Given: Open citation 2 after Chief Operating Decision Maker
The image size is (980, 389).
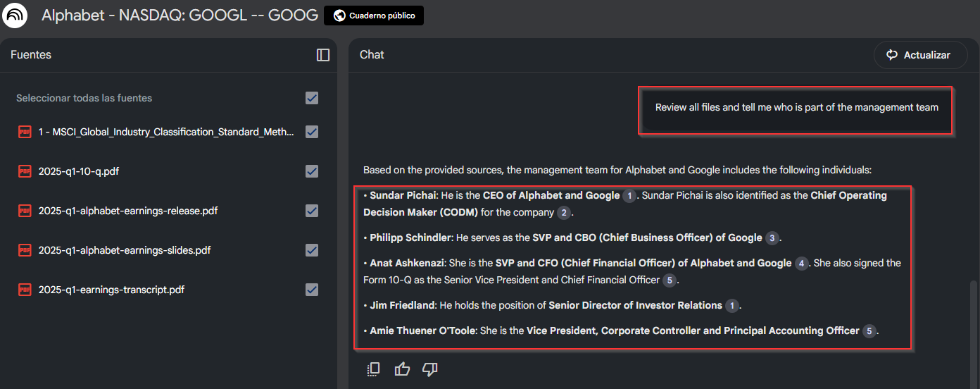Looking at the screenshot, I should pyautogui.click(x=563, y=213).
